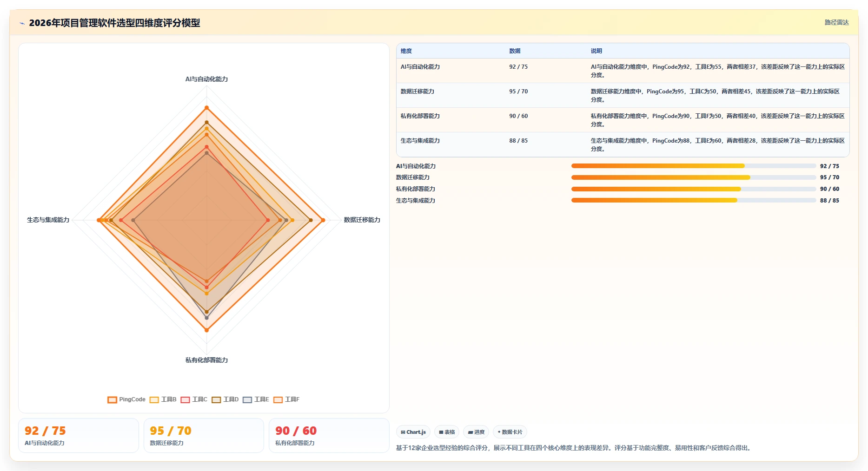Click radar axis label 数据迁移能力
Image resolution: width=868 pixels, height=471 pixels.
pos(362,220)
